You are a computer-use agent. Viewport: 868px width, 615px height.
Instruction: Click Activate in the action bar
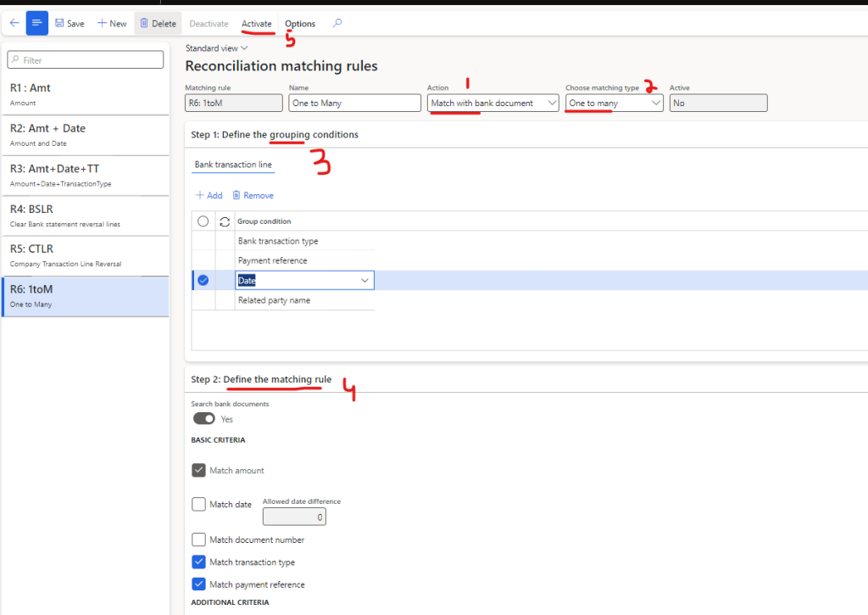[257, 23]
